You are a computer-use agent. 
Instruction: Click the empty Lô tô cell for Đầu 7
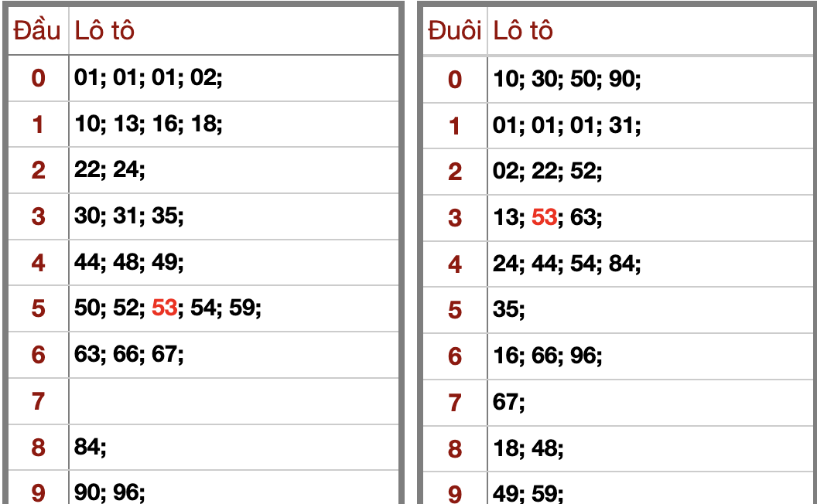tap(232, 401)
